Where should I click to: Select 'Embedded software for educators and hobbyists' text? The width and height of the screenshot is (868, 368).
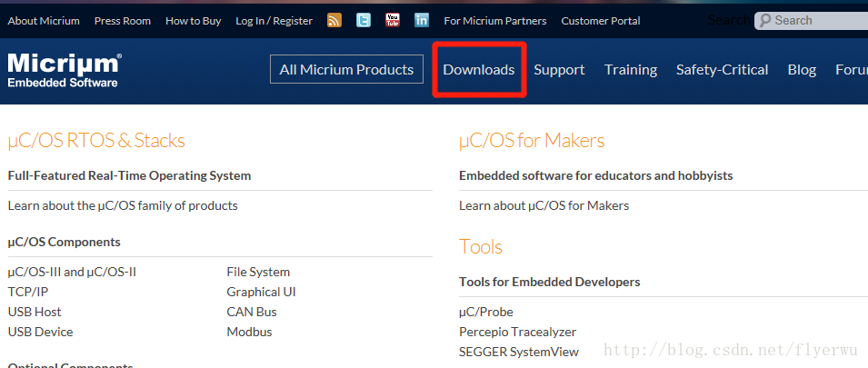596,175
